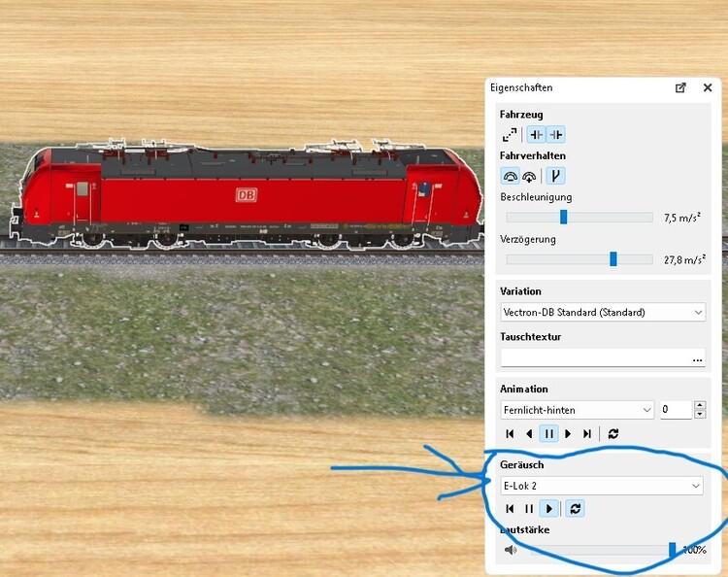The height and width of the screenshot is (577, 728).
Task: Jump animation to start
Action: pos(510,434)
